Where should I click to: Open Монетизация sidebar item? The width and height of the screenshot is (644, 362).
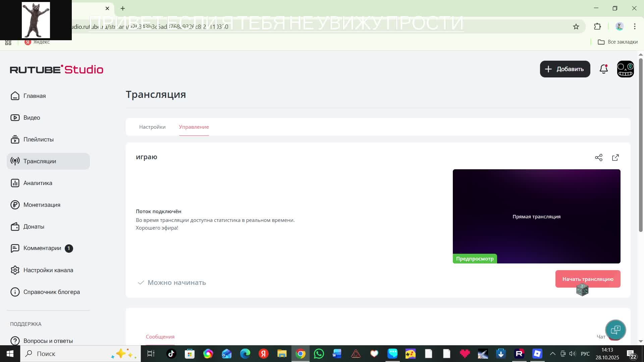[x=42, y=205]
